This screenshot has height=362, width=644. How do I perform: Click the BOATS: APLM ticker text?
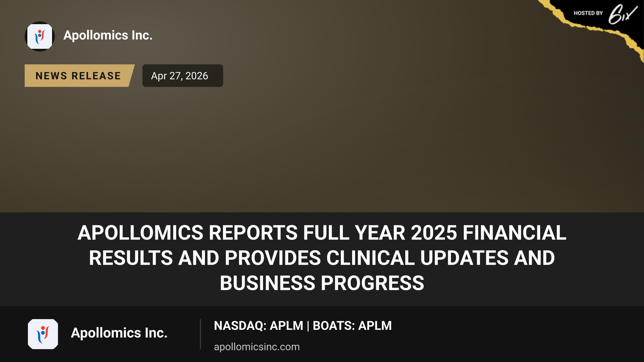(x=352, y=326)
